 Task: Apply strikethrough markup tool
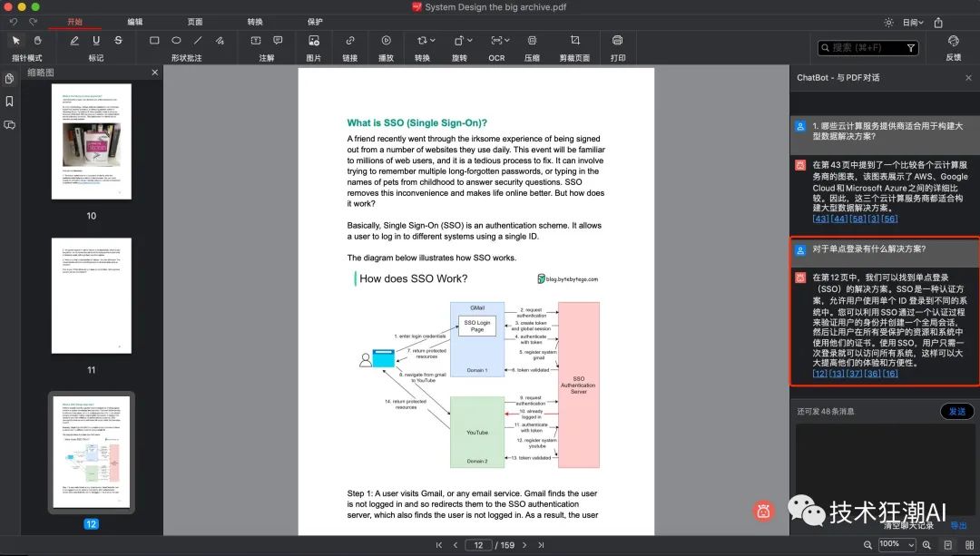[118, 41]
